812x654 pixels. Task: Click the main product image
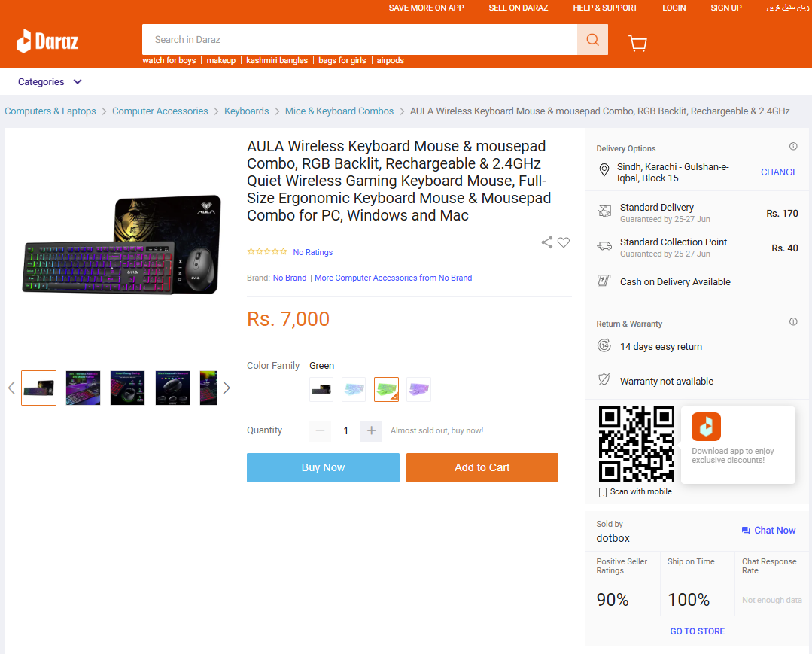click(122, 245)
